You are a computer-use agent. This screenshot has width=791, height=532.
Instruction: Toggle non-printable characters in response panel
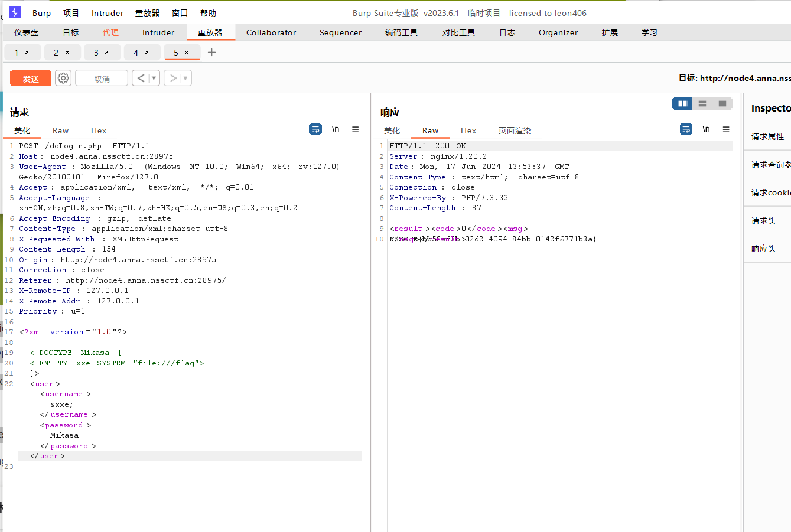point(706,129)
